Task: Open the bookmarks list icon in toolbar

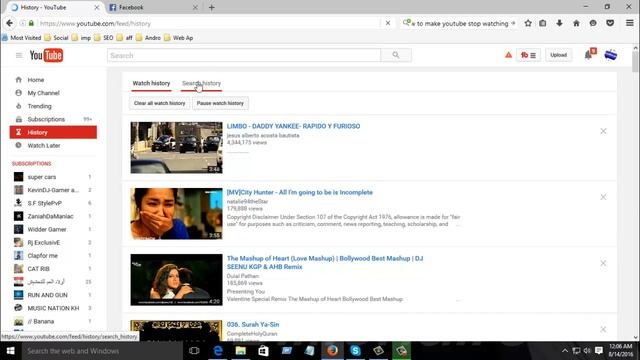Action: tap(543, 23)
